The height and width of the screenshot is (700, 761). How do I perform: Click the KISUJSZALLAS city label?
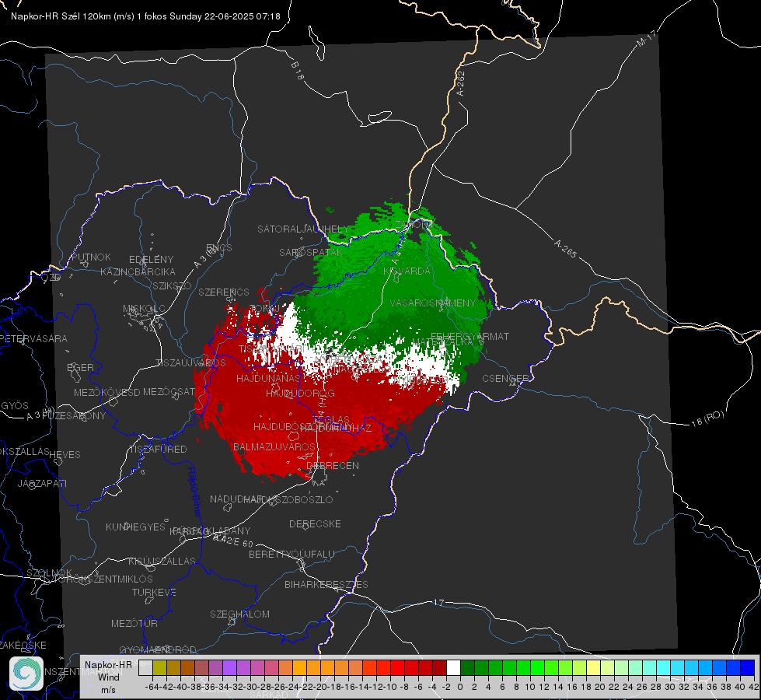pyautogui.click(x=162, y=562)
